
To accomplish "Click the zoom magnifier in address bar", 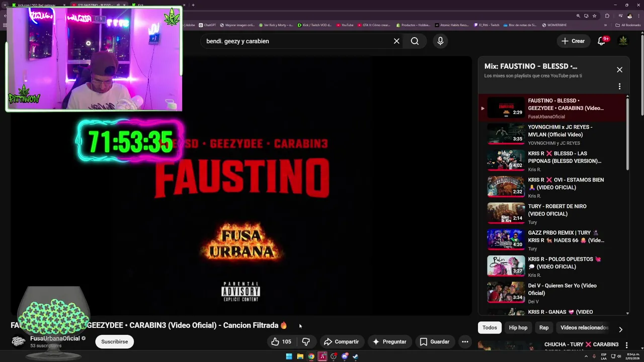I will [x=578, y=16].
